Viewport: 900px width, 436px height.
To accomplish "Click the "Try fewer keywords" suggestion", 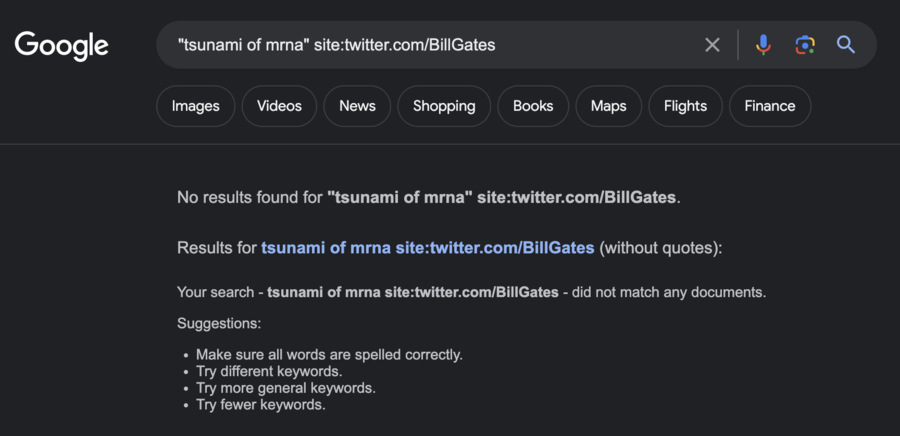I will (261, 405).
